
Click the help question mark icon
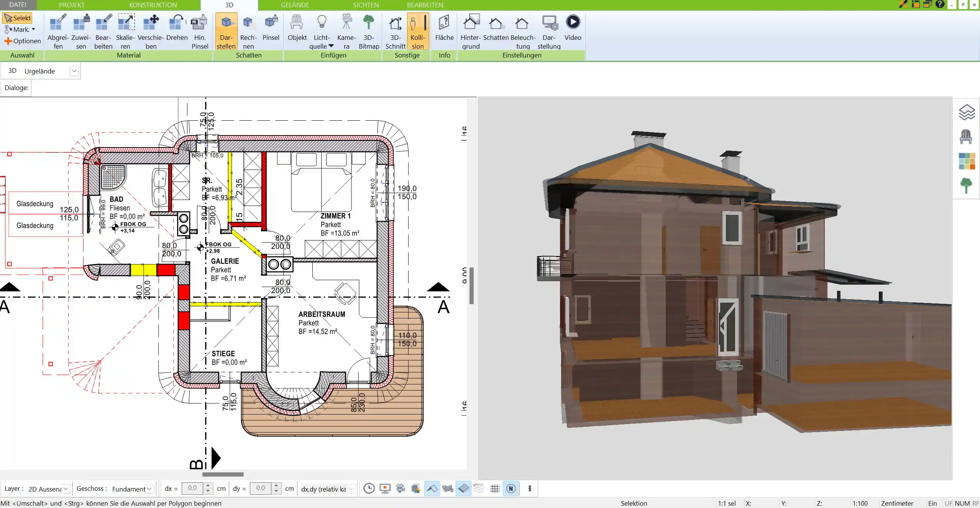click(x=939, y=5)
